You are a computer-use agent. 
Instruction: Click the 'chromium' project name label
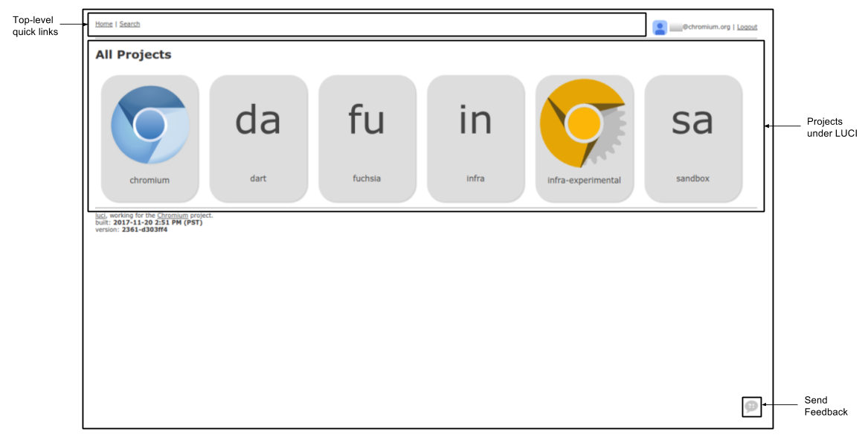pyautogui.click(x=150, y=181)
